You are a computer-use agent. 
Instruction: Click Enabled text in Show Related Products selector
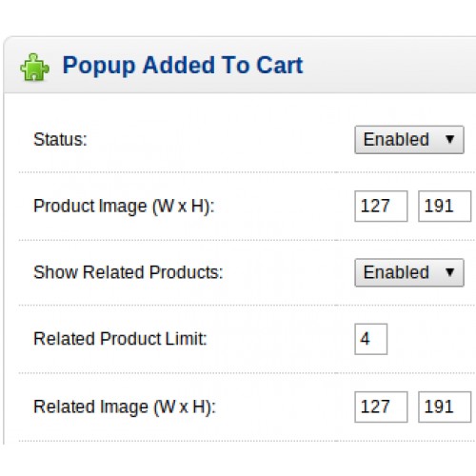point(396,272)
